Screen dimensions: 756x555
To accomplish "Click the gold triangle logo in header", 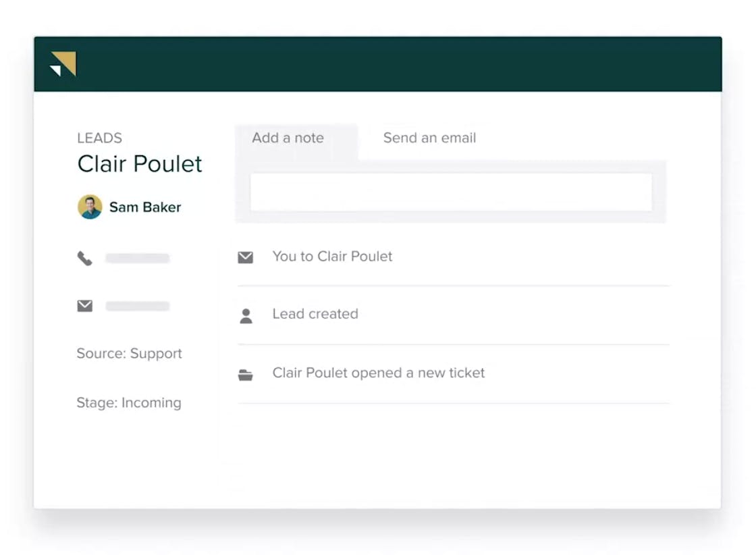I will coord(63,63).
